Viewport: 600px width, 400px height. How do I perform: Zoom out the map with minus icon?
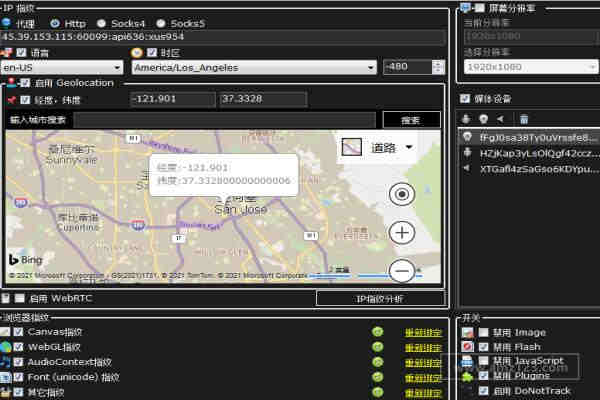[402, 270]
